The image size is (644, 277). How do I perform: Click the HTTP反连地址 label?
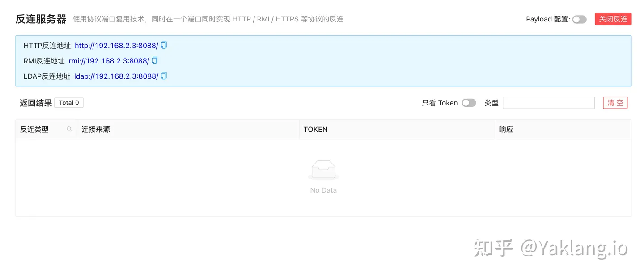click(x=47, y=46)
